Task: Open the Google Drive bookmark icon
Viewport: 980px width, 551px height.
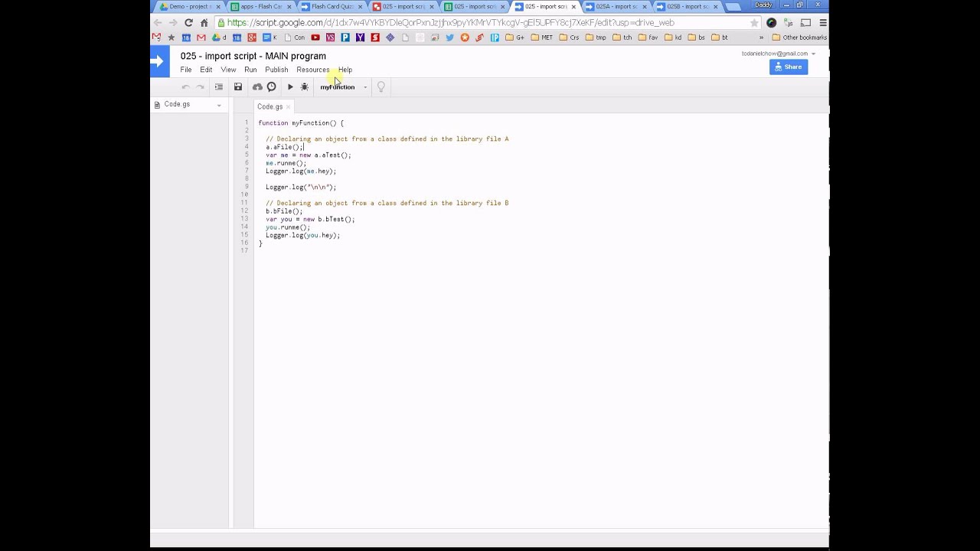Action: pyautogui.click(x=217, y=37)
